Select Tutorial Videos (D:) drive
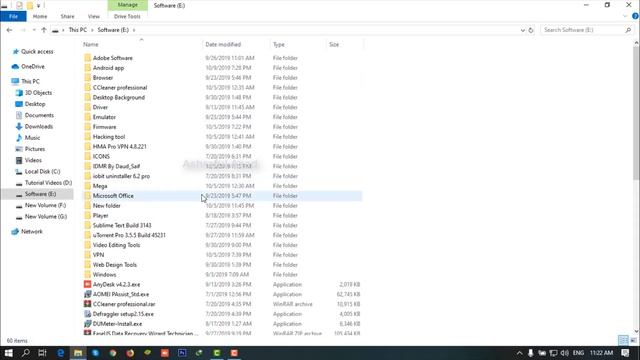The height and width of the screenshot is (360, 640). pyautogui.click(x=48, y=182)
